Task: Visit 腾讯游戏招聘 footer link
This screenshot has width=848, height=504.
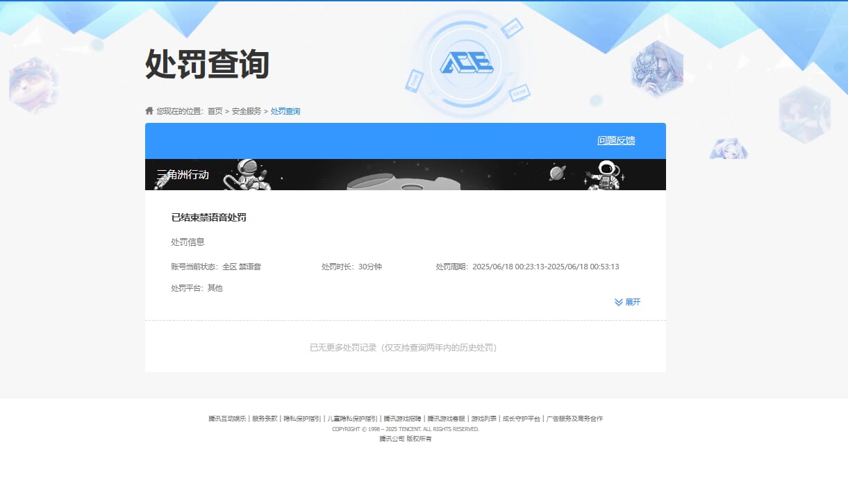Action: (402, 419)
